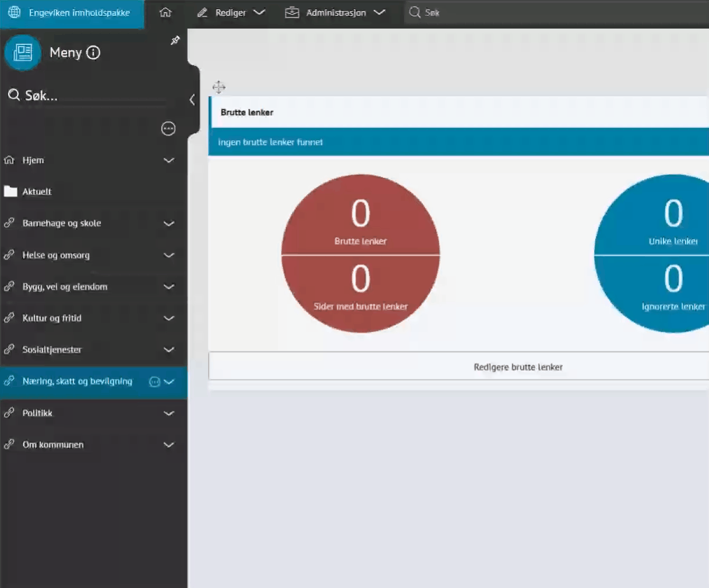Click the globe icon beside Engeviken innholdspakke

pyautogui.click(x=15, y=12)
